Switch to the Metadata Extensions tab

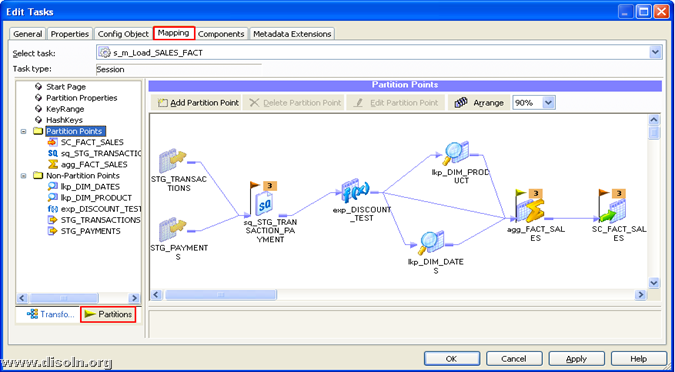[292, 34]
